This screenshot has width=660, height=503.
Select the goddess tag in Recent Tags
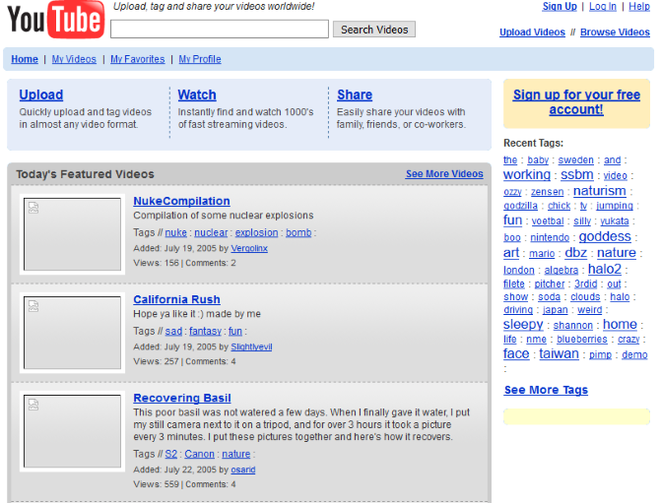point(604,237)
